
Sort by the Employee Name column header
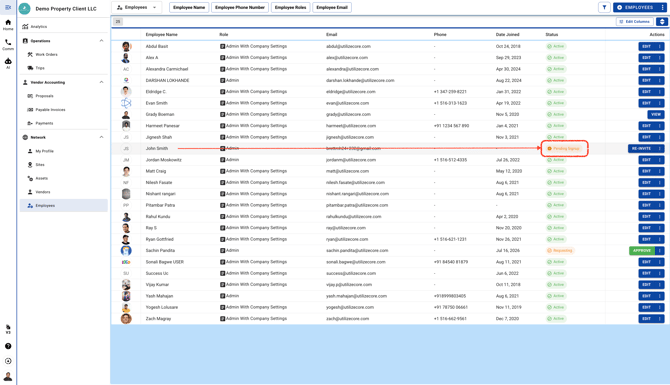(162, 35)
